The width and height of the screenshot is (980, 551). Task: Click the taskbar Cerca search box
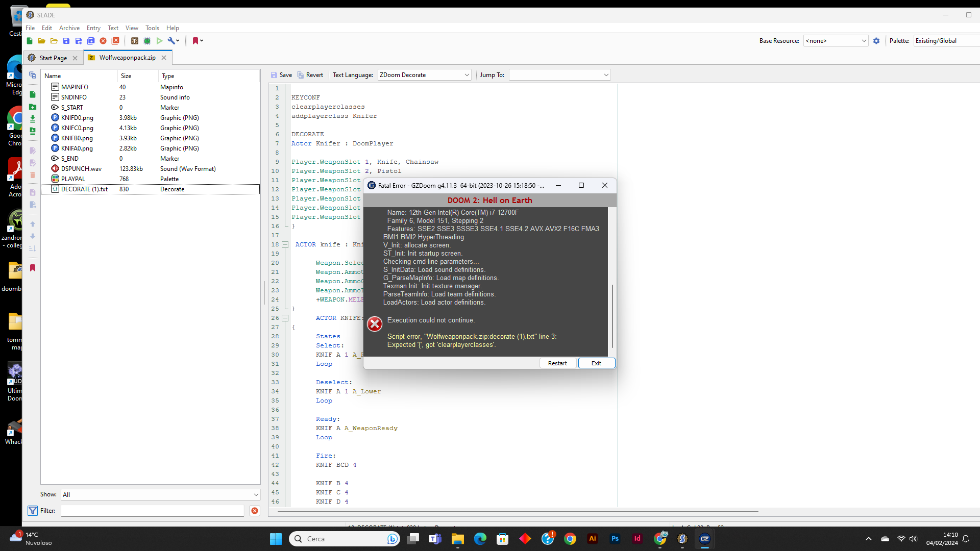tap(345, 539)
